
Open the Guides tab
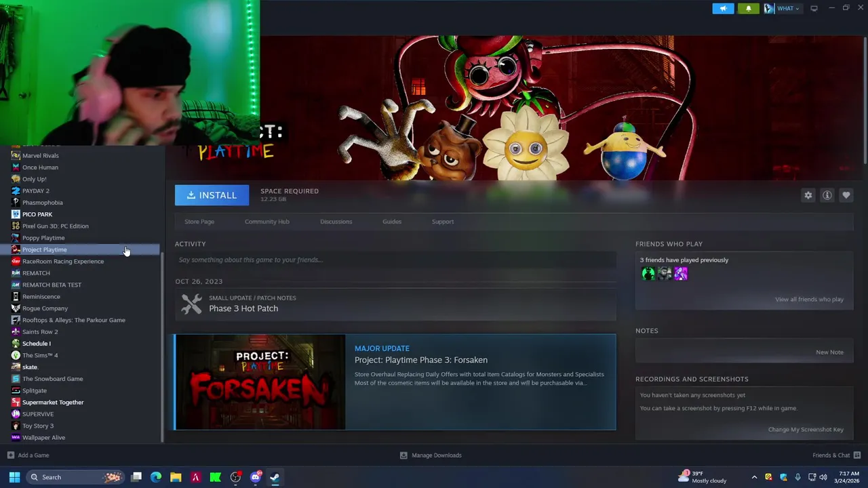[392, 222]
